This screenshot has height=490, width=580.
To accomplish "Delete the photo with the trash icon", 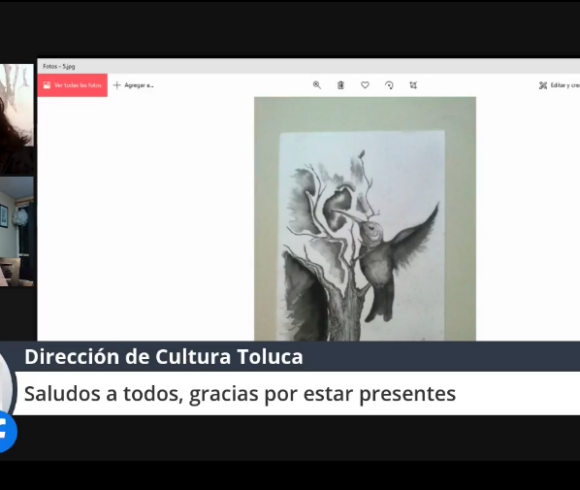I will click(x=341, y=85).
